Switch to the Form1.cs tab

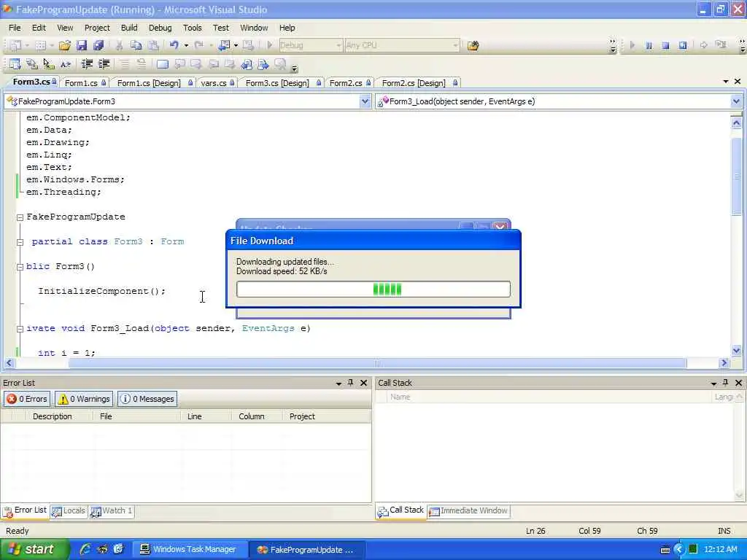85,83
